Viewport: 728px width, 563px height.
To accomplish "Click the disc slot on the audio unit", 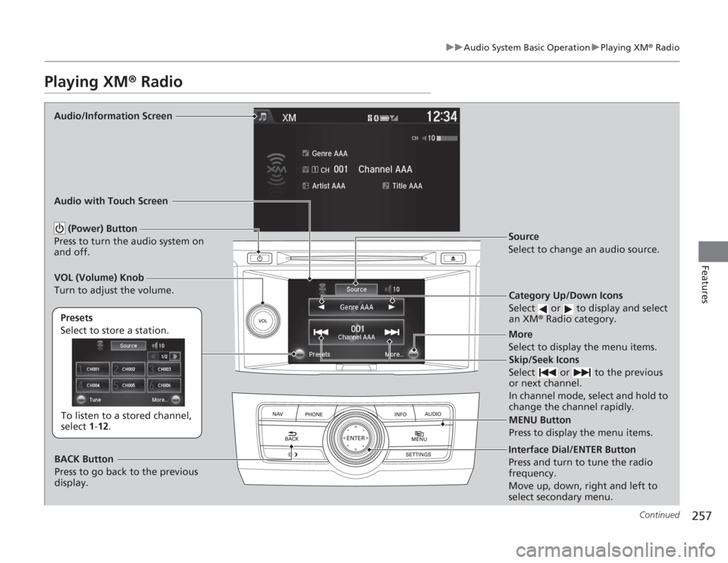I will coord(356,257).
